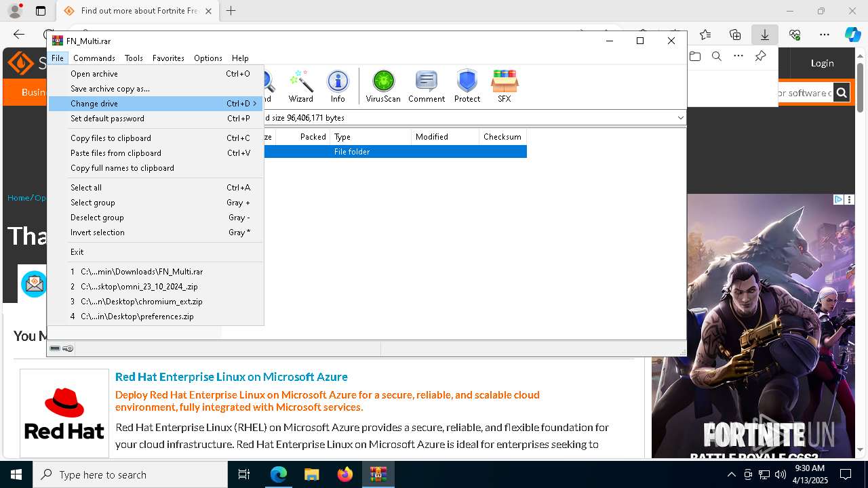The width and height of the screenshot is (868, 488).
Task: Click the Info toolbar icon
Action: [338, 86]
